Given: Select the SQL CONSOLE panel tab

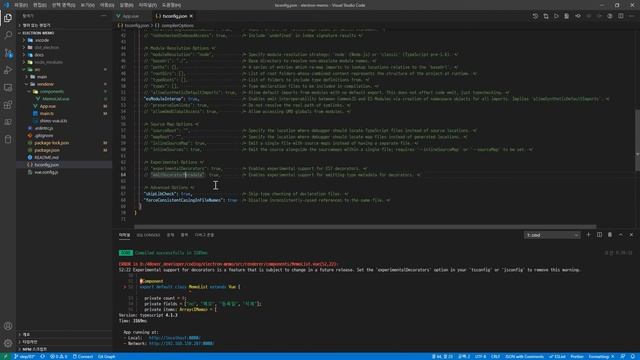Looking at the screenshot, I should tap(148, 235).
